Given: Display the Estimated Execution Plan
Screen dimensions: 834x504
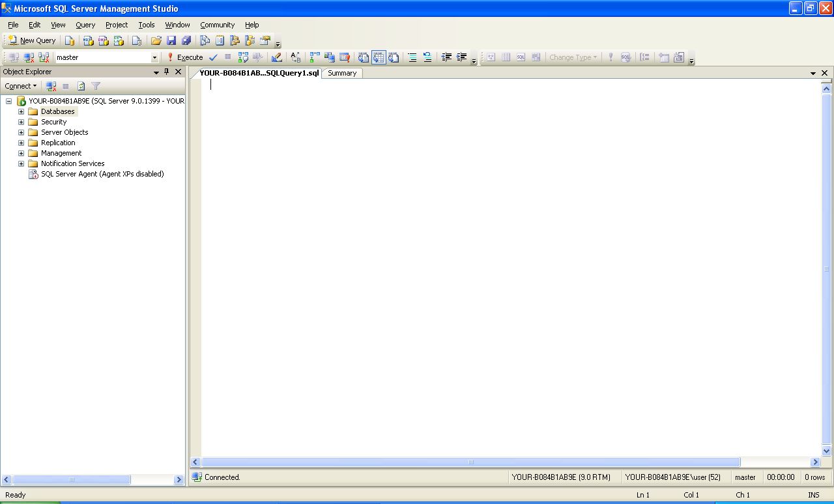Looking at the screenshot, I should point(244,57).
